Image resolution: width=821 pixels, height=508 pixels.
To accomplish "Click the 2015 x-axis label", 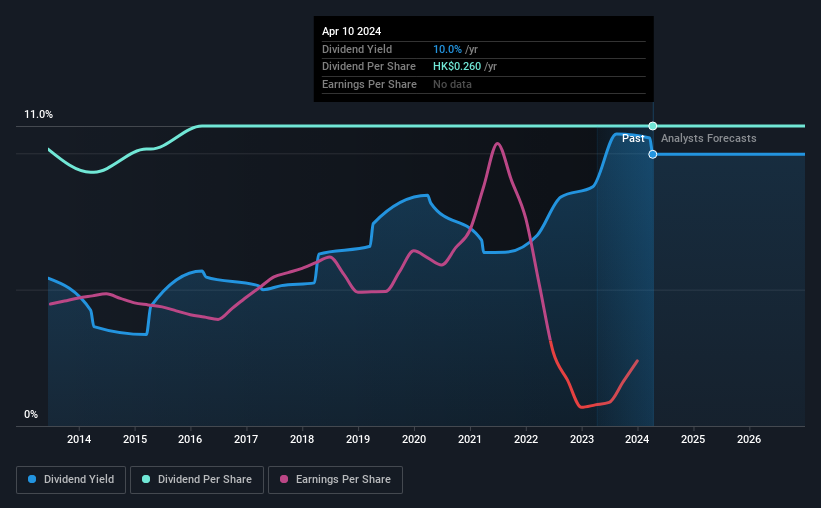I will [135, 439].
